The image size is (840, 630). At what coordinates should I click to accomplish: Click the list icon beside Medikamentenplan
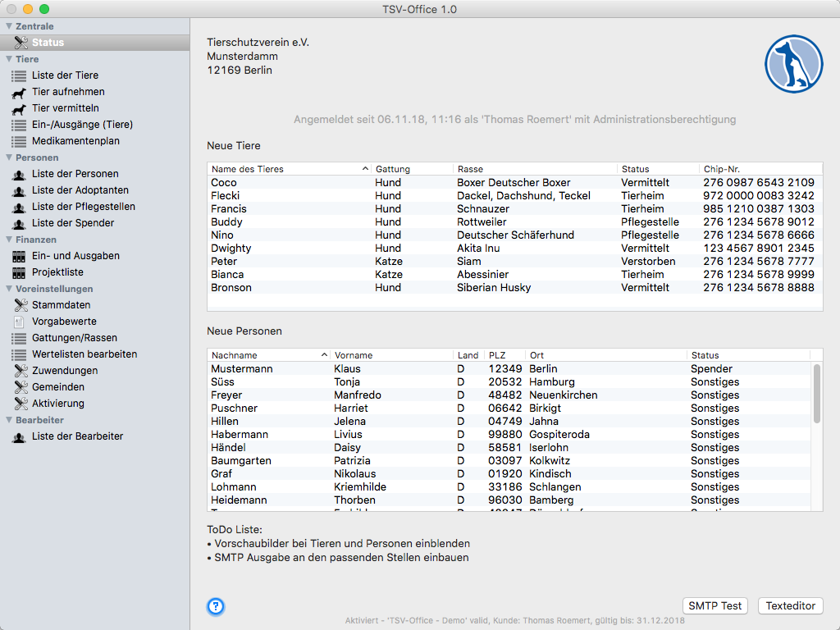(x=19, y=141)
